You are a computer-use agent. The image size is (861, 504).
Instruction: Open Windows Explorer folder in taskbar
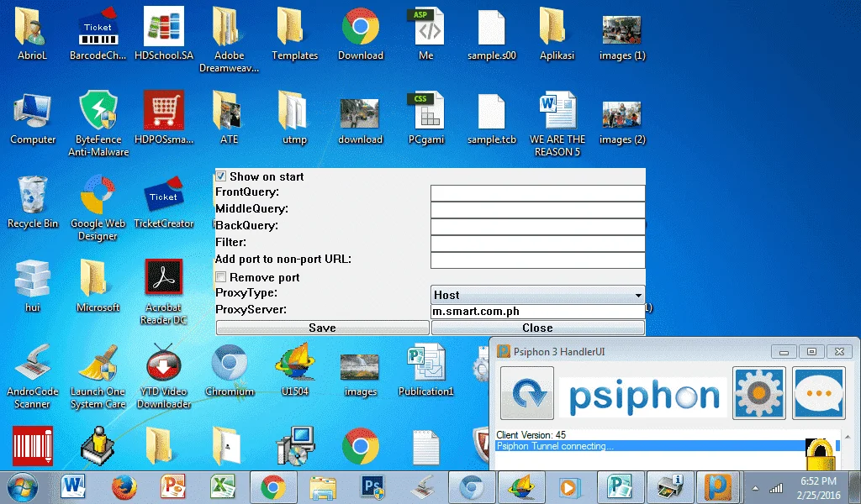(x=323, y=487)
